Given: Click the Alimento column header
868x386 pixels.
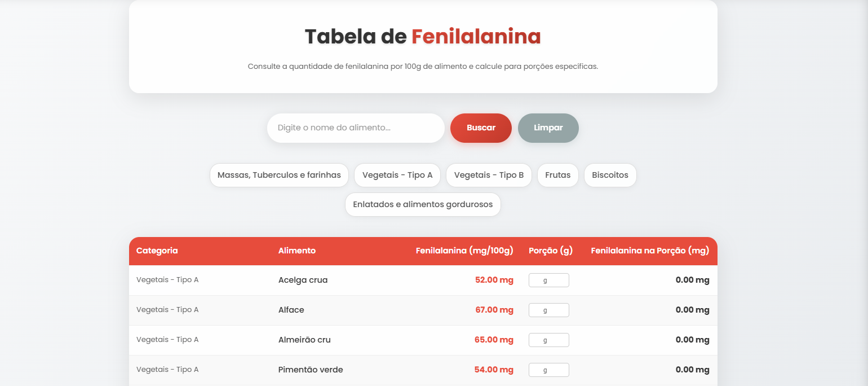Looking at the screenshot, I should click(x=296, y=251).
